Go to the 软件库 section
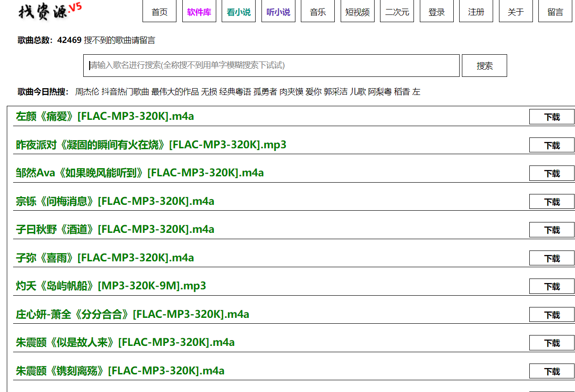The height and width of the screenshot is (392, 575). point(199,11)
